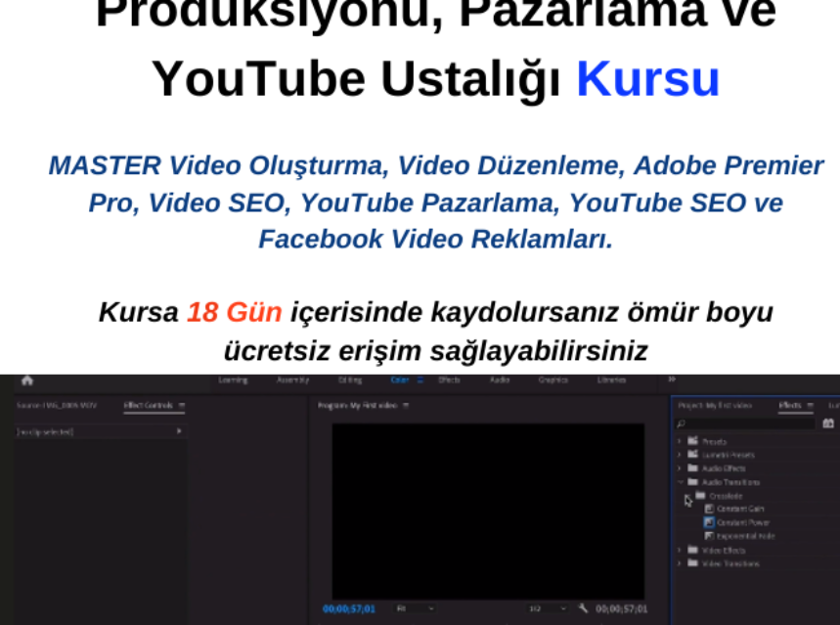840x625 pixels.
Task: Open the Project: My First video tab
Action: [715, 405]
